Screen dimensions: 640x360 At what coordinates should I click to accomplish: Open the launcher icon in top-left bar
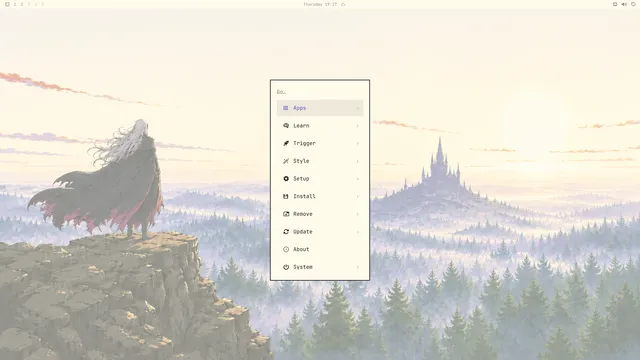pos(7,4)
